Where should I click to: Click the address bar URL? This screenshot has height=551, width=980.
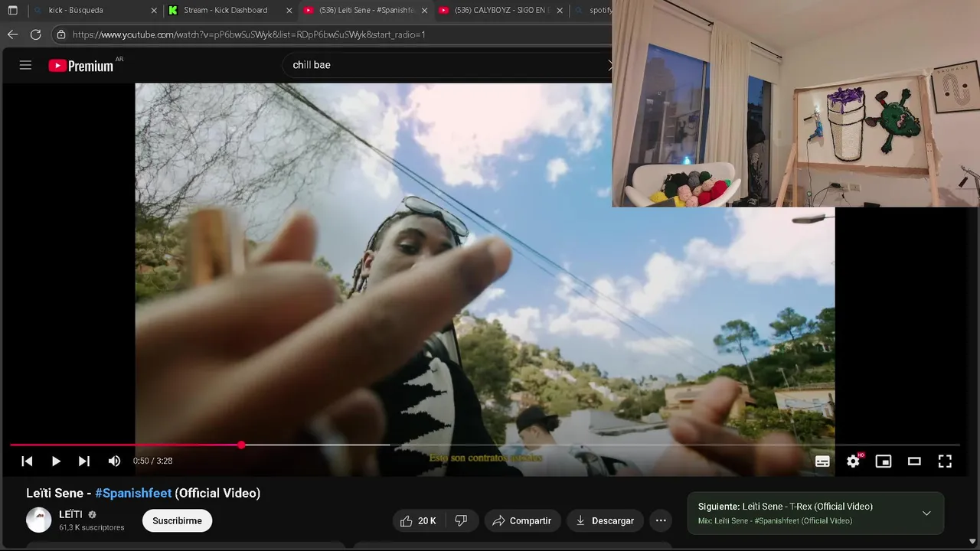pos(249,34)
